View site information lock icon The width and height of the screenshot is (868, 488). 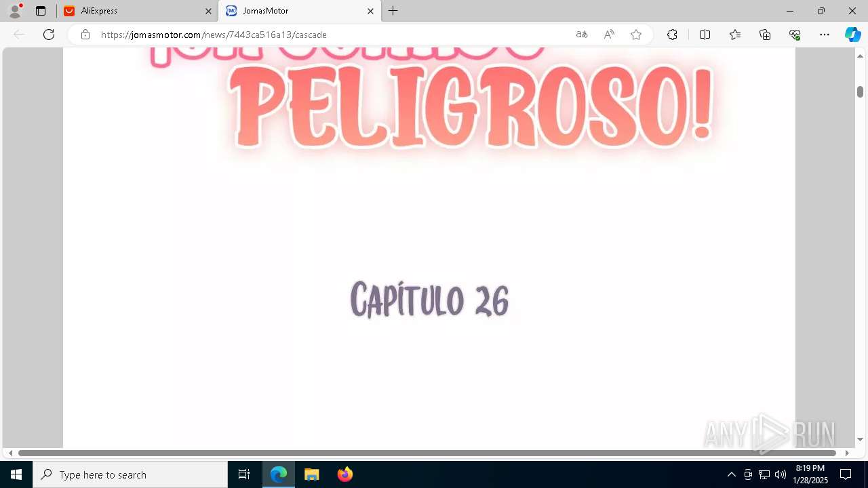point(85,35)
